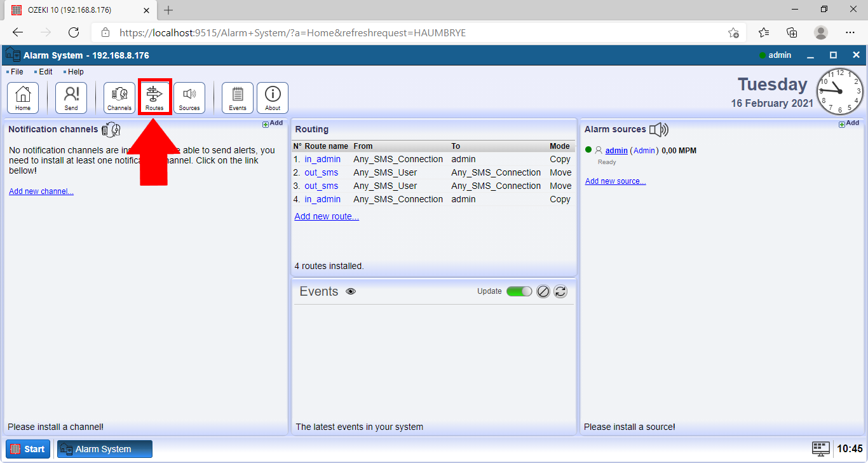The height and width of the screenshot is (463, 868).
Task: Click the Send message toolbar icon
Action: (x=71, y=98)
